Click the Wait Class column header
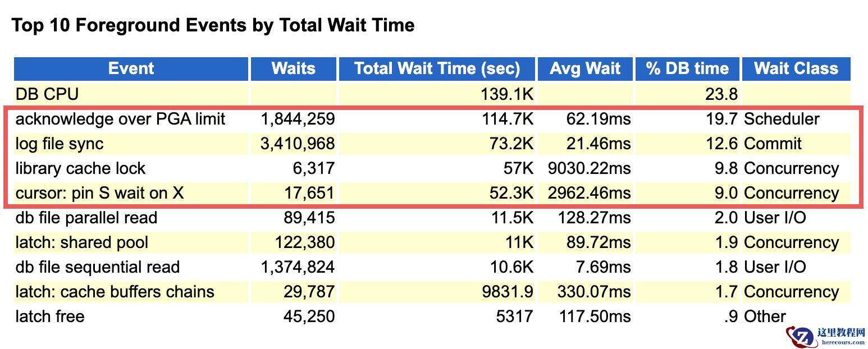Image resolution: width=868 pixels, height=349 pixels. click(x=796, y=68)
